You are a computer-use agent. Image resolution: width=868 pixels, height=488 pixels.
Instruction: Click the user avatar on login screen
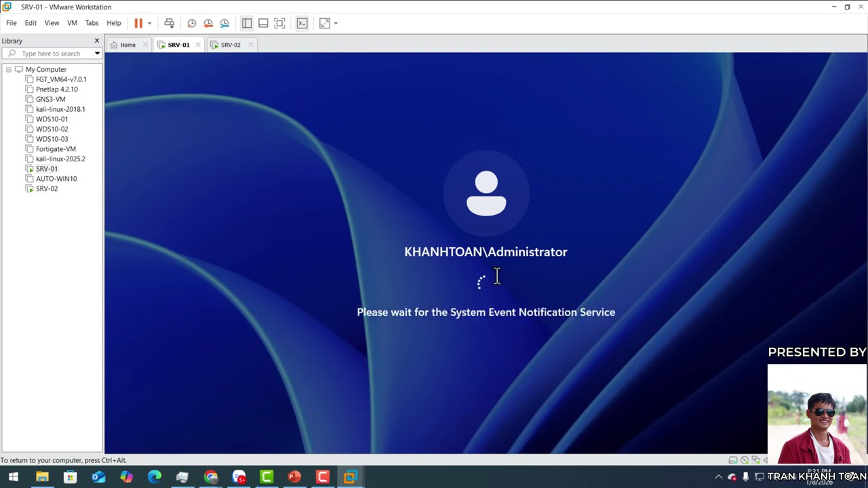click(x=486, y=194)
